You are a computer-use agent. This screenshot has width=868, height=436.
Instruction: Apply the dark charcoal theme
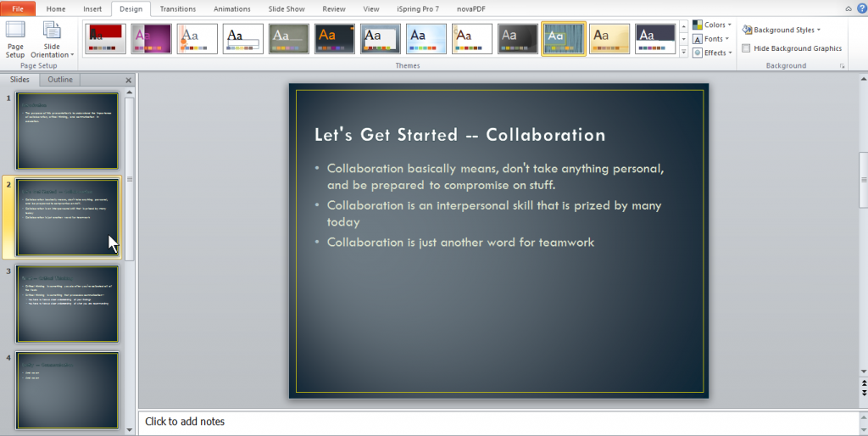518,39
